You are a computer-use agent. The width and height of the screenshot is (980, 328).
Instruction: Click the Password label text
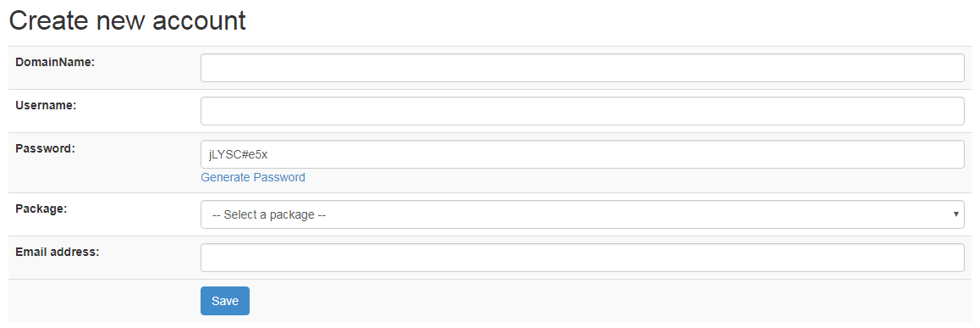tap(45, 148)
